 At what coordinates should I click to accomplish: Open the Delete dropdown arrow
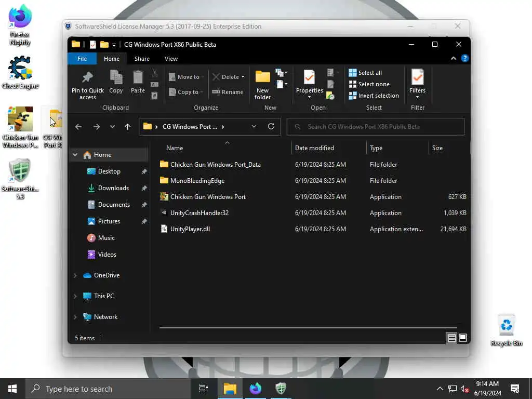coord(243,77)
